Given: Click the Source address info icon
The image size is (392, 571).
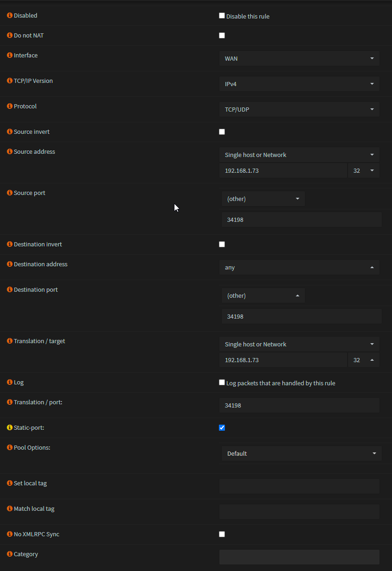Looking at the screenshot, I should (10, 152).
